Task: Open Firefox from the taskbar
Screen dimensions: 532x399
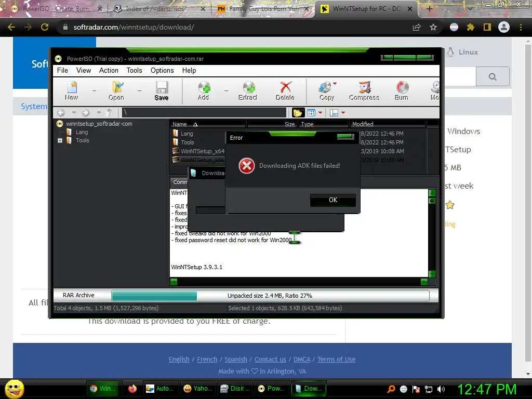Action: tap(132, 389)
